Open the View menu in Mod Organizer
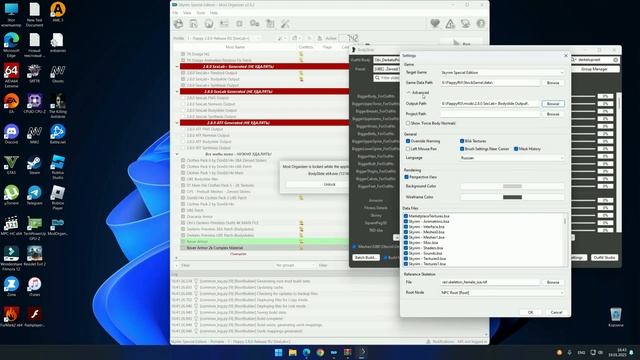 (187, 13)
